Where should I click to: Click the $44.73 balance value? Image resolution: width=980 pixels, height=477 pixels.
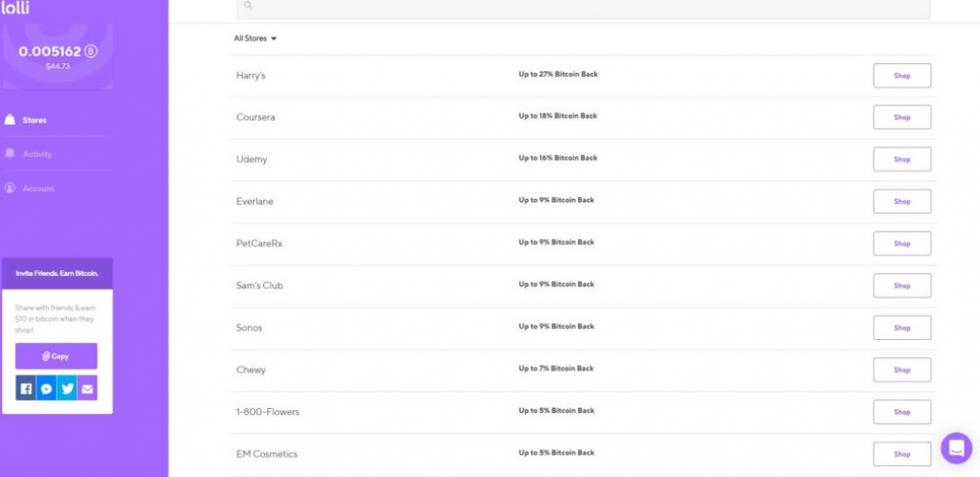[x=57, y=66]
